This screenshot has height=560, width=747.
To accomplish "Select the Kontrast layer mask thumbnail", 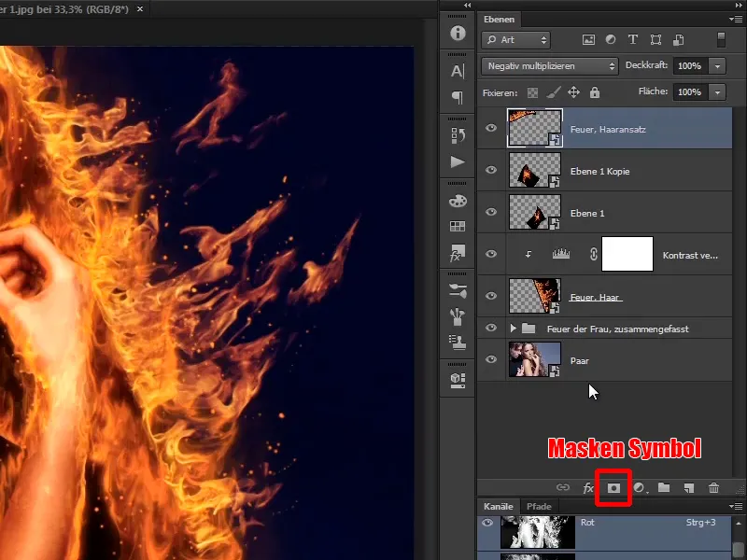I will coord(627,254).
